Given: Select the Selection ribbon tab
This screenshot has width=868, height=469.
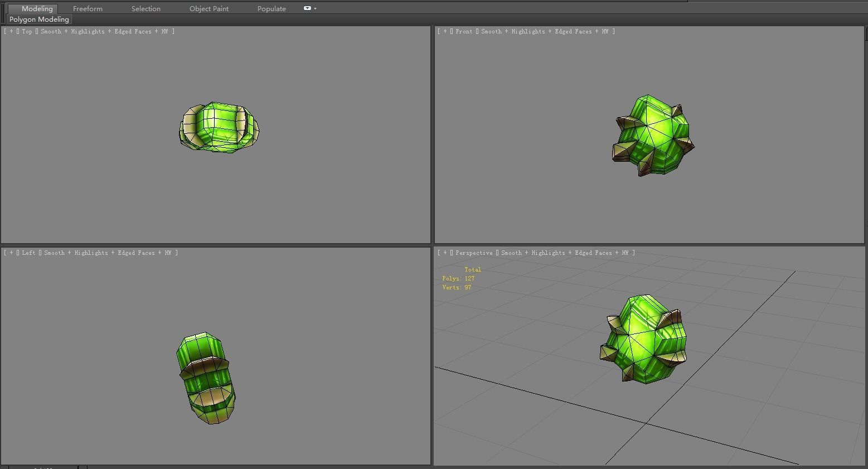Looking at the screenshot, I should tap(146, 8).
